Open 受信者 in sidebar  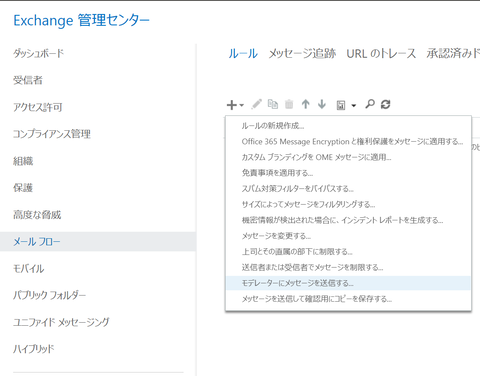(x=28, y=80)
